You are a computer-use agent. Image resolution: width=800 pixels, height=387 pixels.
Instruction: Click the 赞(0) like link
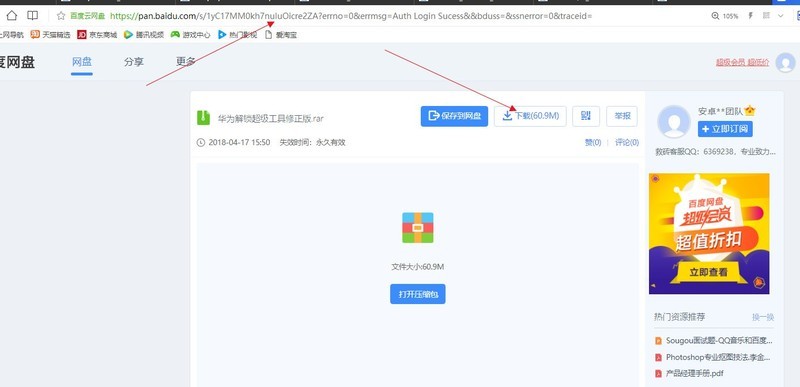click(593, 142)
